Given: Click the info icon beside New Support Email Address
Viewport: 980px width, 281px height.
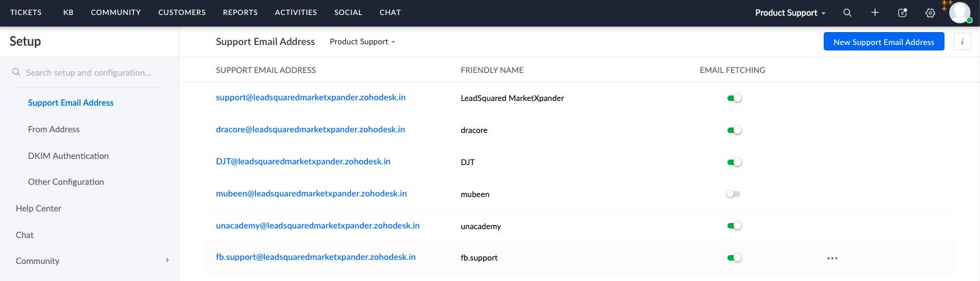Looking at the screenshot, I should tap(962, 42).
